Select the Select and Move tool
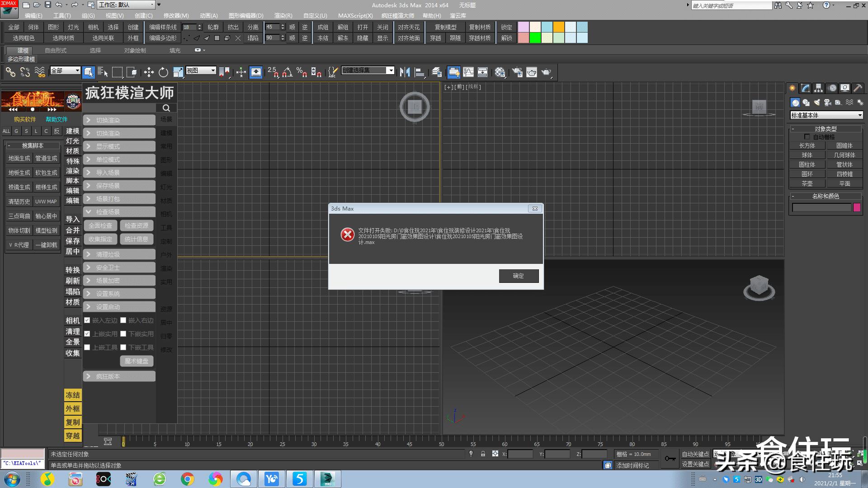 point(149,72)
